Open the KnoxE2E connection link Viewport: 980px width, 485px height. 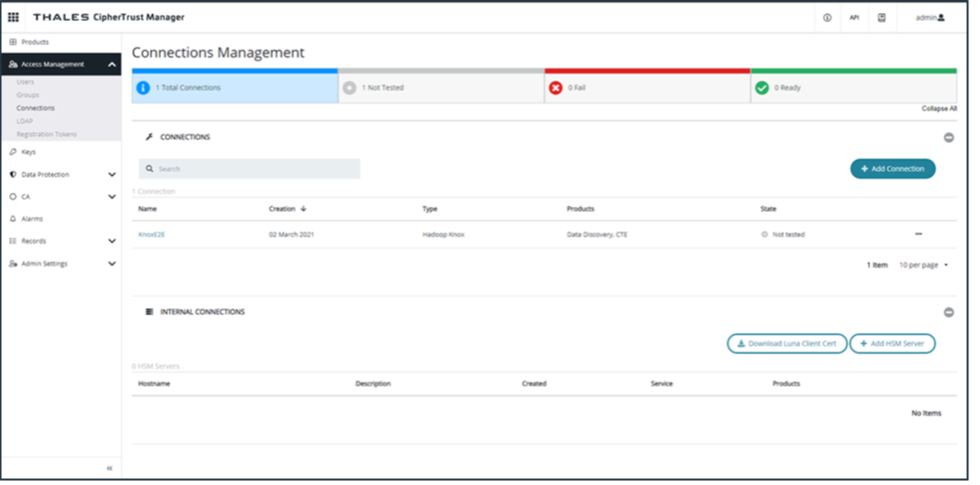pos(150,235)
